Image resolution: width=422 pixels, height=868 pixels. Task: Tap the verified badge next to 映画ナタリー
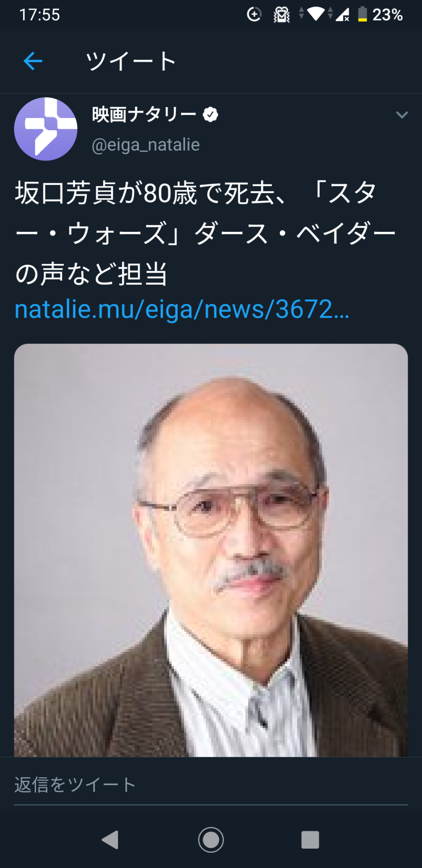tap(210, 115)
